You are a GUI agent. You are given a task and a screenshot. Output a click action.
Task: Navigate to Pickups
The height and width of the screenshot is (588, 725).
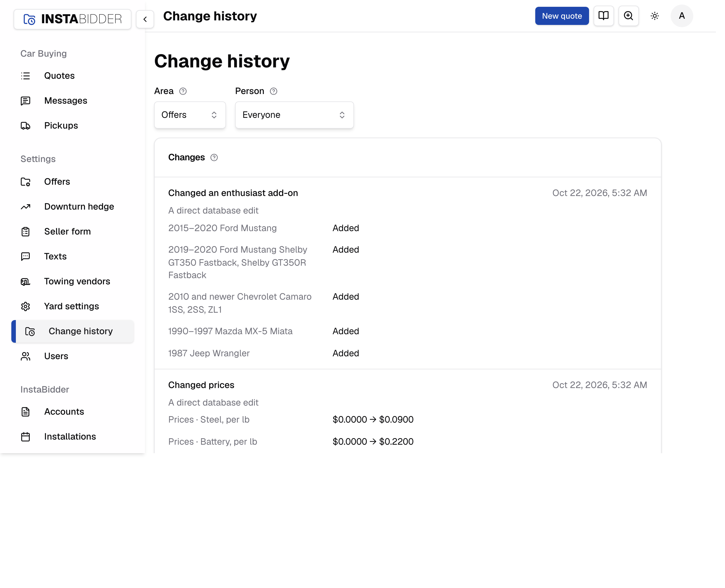(72, 126)
